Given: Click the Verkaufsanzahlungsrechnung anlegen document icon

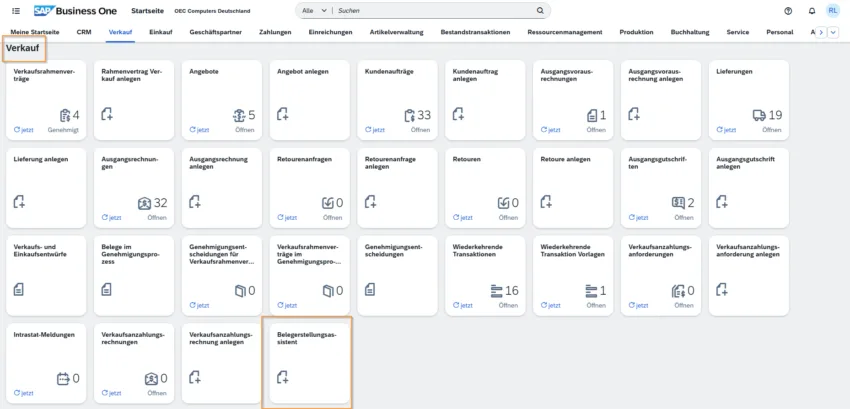Looking at the screenshot, I should pos(195,377).
